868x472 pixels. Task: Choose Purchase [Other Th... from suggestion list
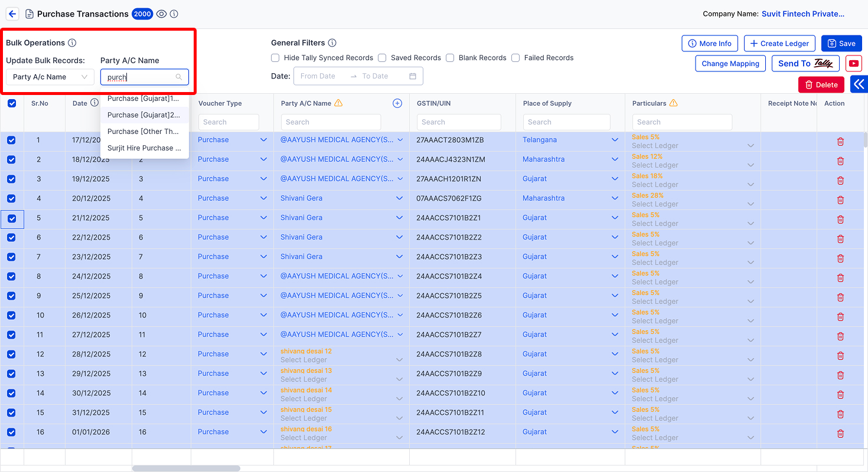[145, 132]
